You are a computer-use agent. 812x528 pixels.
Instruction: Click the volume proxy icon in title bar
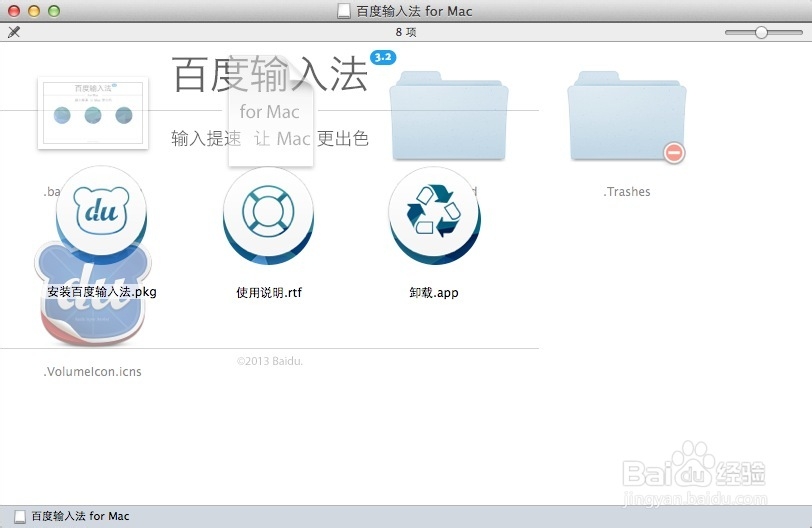[344, 11]
